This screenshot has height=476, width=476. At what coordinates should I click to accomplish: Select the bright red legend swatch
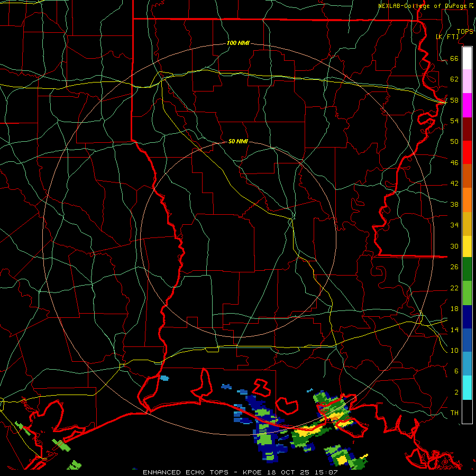467,152
